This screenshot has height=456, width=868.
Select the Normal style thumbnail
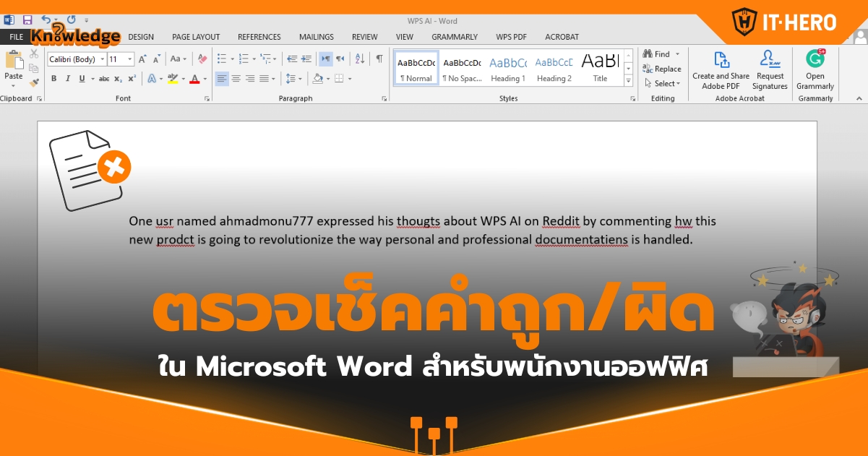[417, 68]
